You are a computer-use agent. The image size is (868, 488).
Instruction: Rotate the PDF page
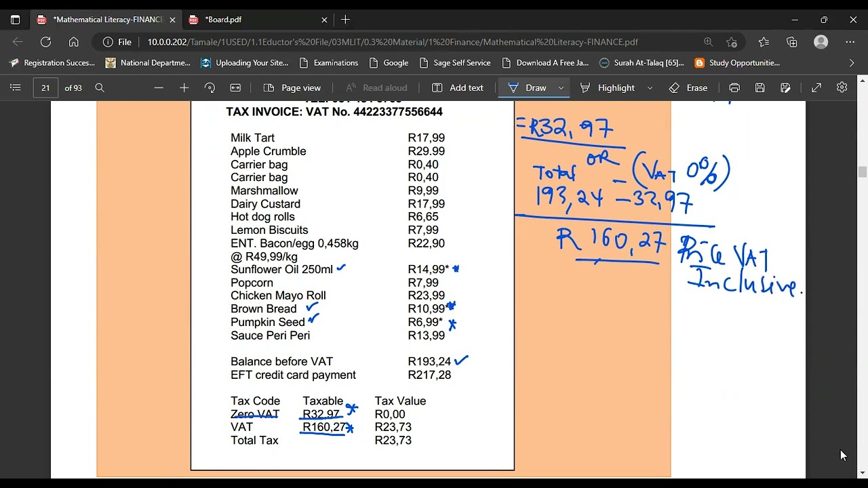[210, 87]
